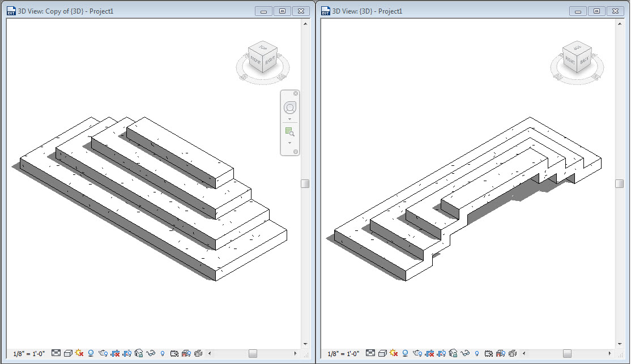
Task: Click RIGHT face of {3D} ViewCube
Action: pos(569,61)
